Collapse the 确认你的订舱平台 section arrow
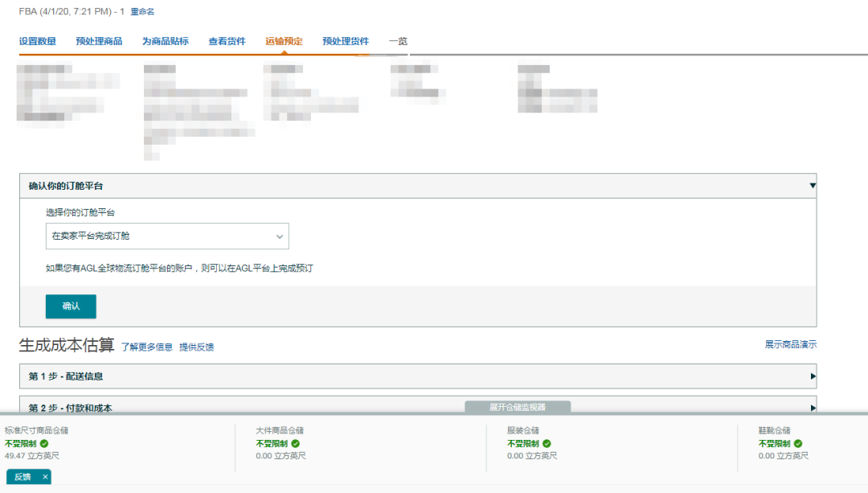 tap(812, 186)
